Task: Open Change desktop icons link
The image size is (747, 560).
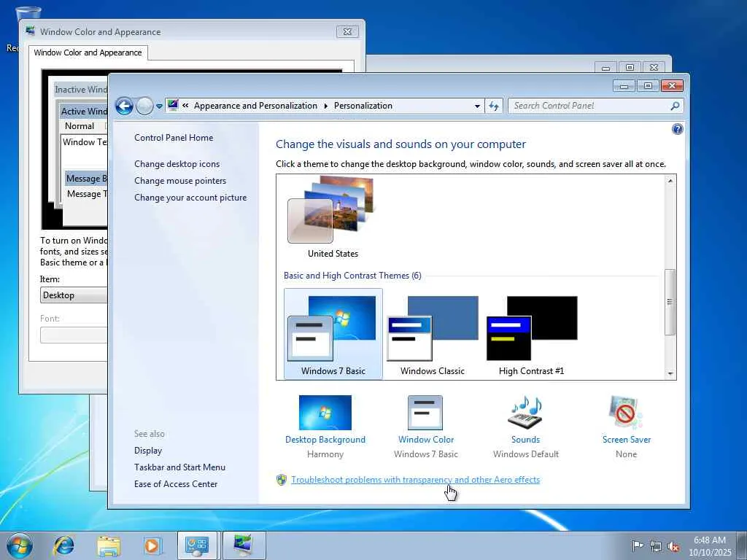Action: [x=177, y=164]
